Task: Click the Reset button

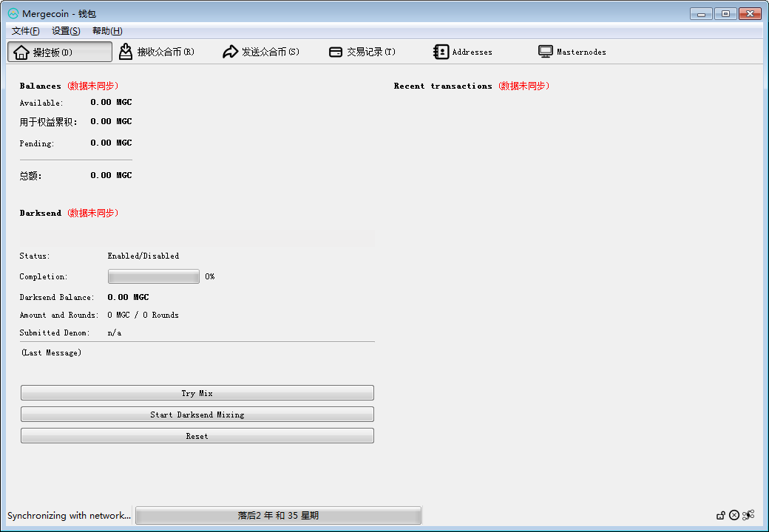Action: [x=197, y=436]
